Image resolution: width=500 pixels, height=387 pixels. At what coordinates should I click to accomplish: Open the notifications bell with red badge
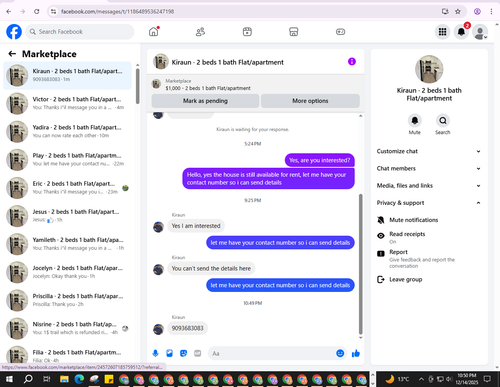pos(461,32)
